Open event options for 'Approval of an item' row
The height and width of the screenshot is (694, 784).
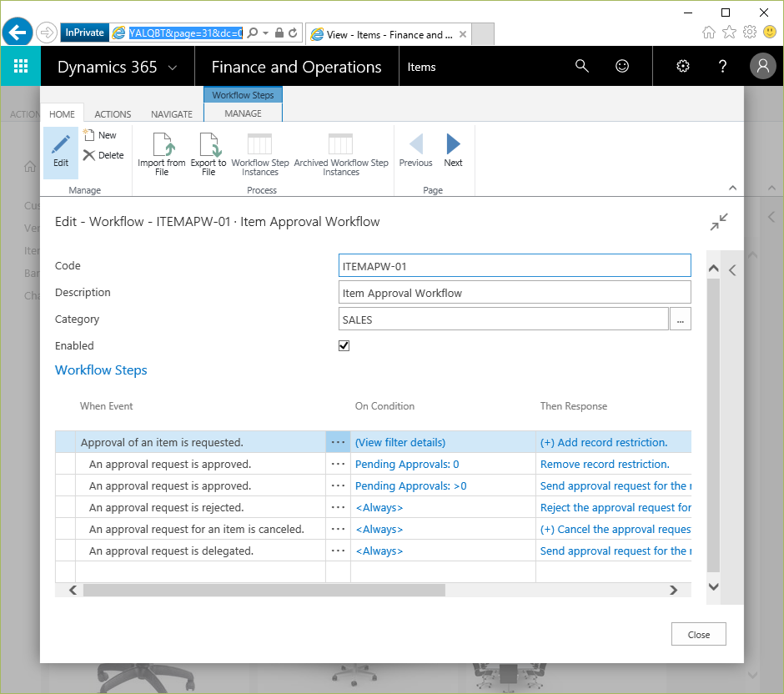tap(338, 442)
